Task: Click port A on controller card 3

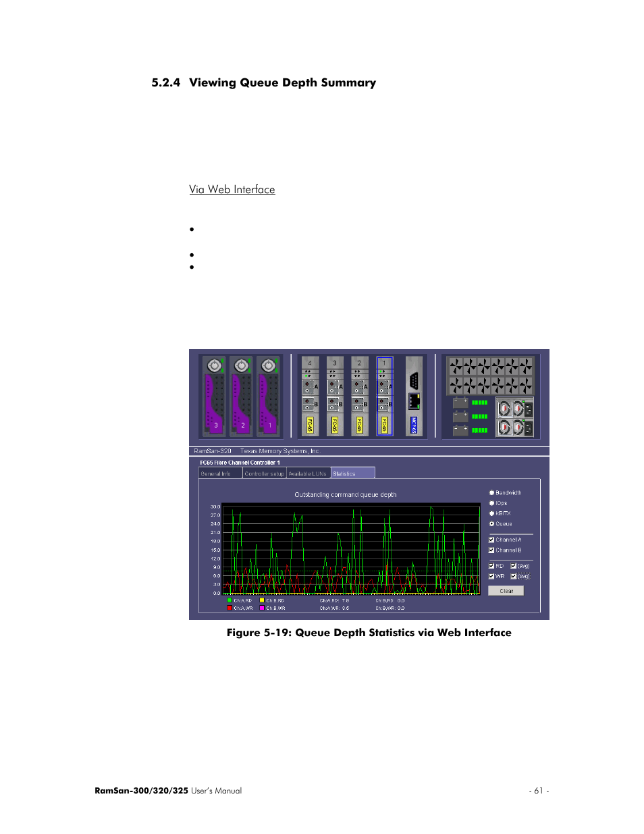Action: 334,387
